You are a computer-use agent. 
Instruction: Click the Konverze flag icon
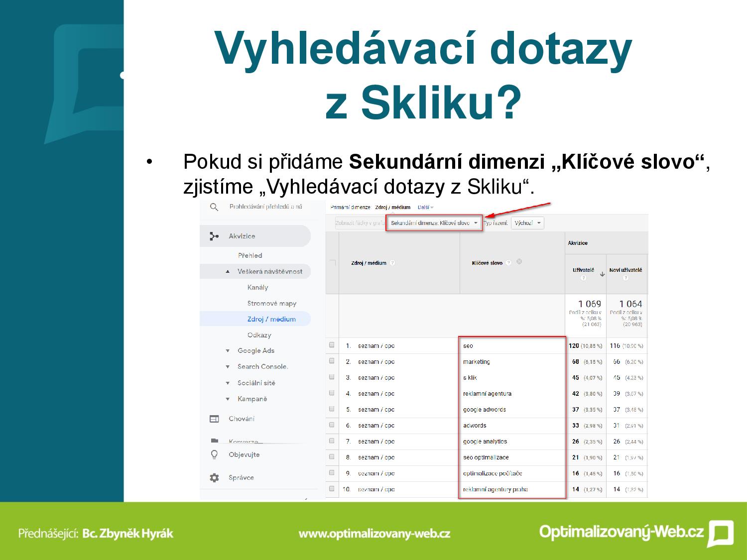(214, 441)
